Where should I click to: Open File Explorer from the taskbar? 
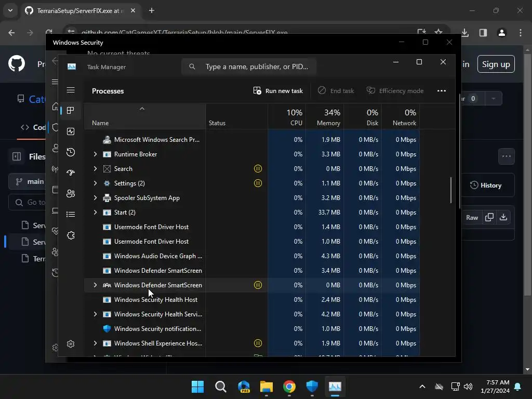point(267,387)
